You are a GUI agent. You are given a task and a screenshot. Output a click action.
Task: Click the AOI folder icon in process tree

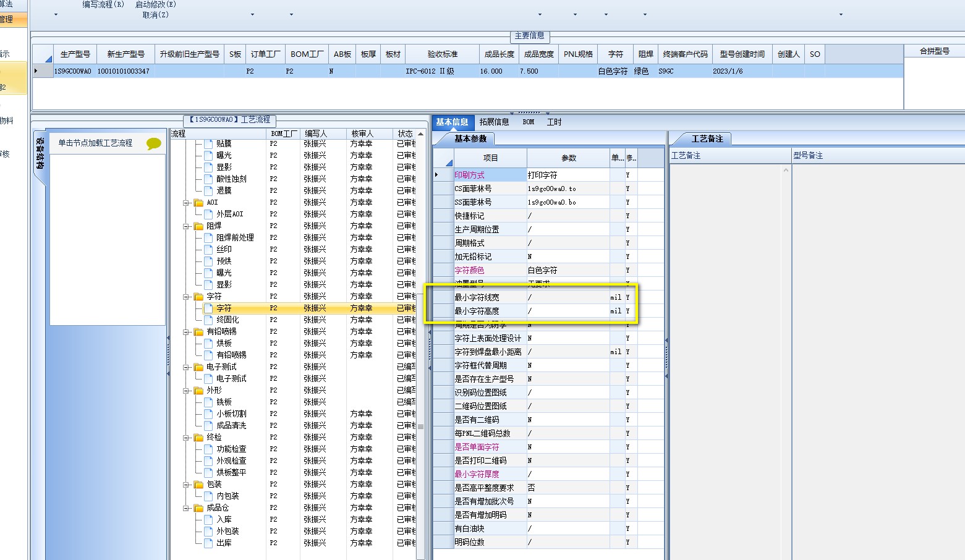198,202
